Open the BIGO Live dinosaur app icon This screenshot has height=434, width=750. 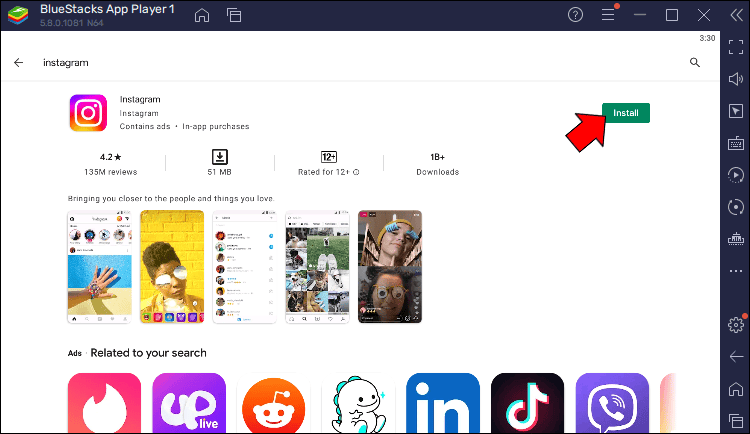358,403
